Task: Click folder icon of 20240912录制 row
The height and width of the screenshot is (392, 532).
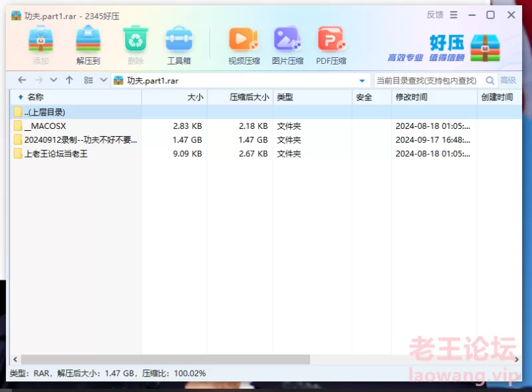Action: tap(18, 140)
